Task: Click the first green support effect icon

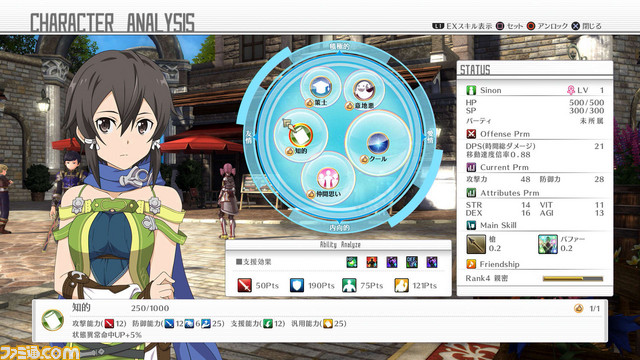Action: (351, 262)
